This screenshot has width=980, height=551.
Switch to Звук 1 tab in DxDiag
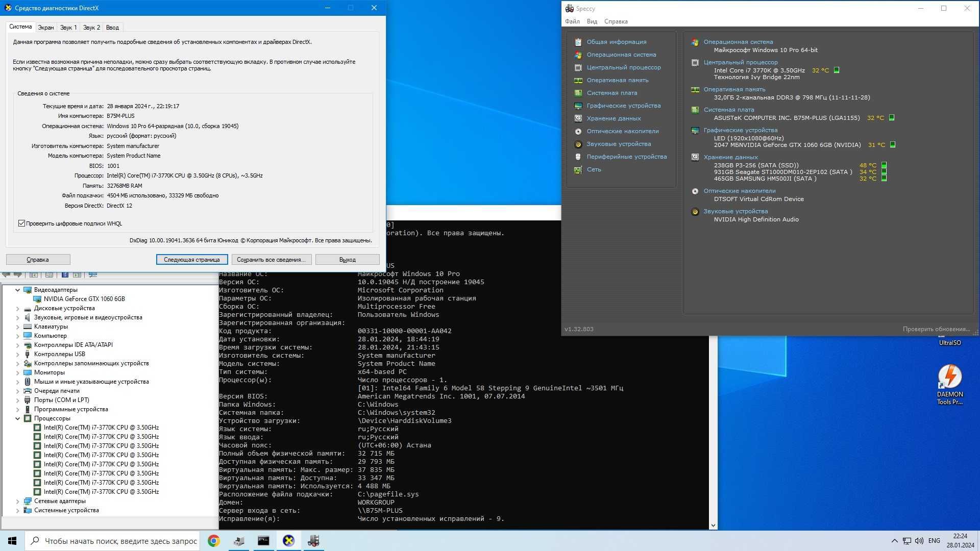68,28
